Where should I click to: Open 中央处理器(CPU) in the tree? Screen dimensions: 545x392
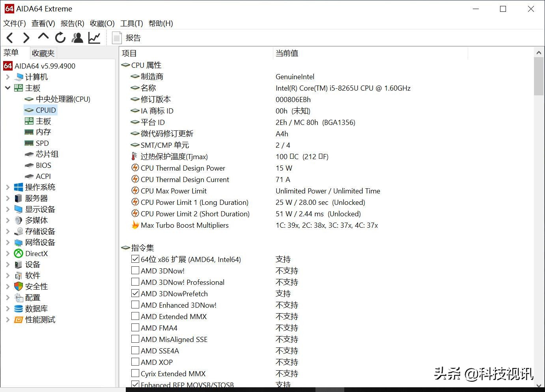(58, 99)
